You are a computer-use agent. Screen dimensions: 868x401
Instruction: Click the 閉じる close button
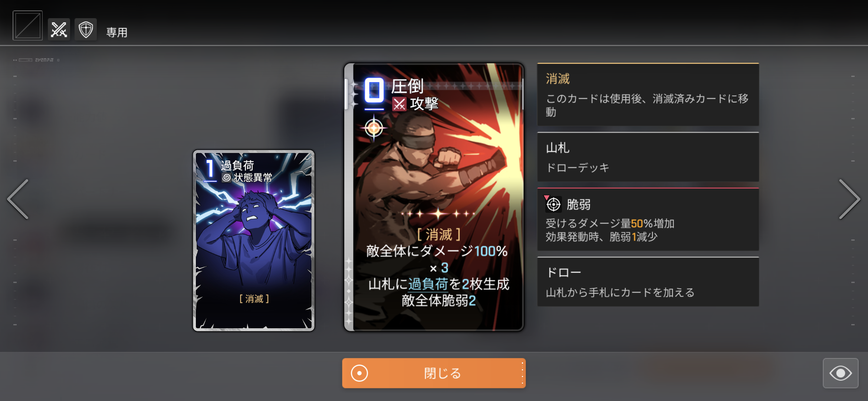pos(434,373)
